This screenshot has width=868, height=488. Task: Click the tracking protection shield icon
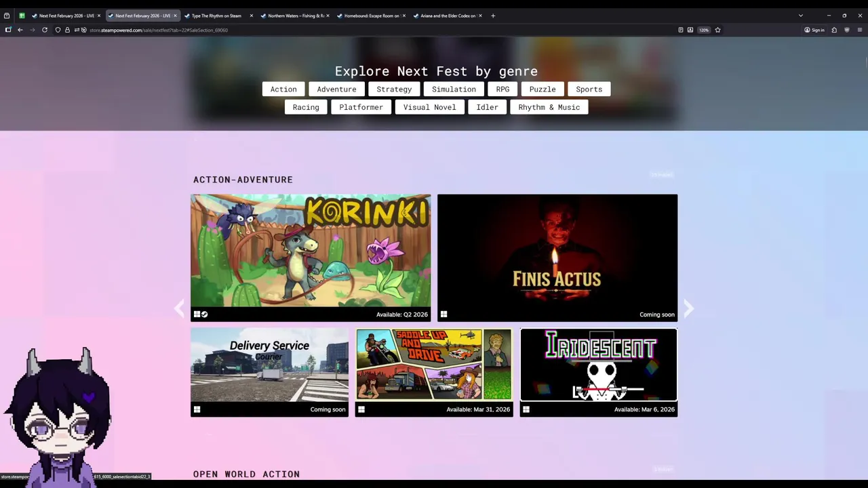[x=58, y=30]
